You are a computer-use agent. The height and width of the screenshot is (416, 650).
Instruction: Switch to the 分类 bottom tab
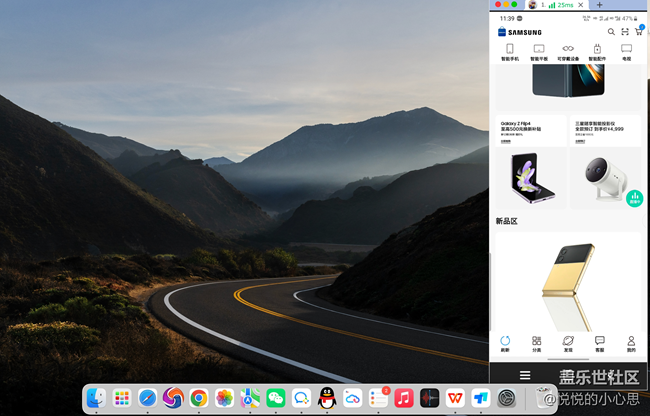536,343
